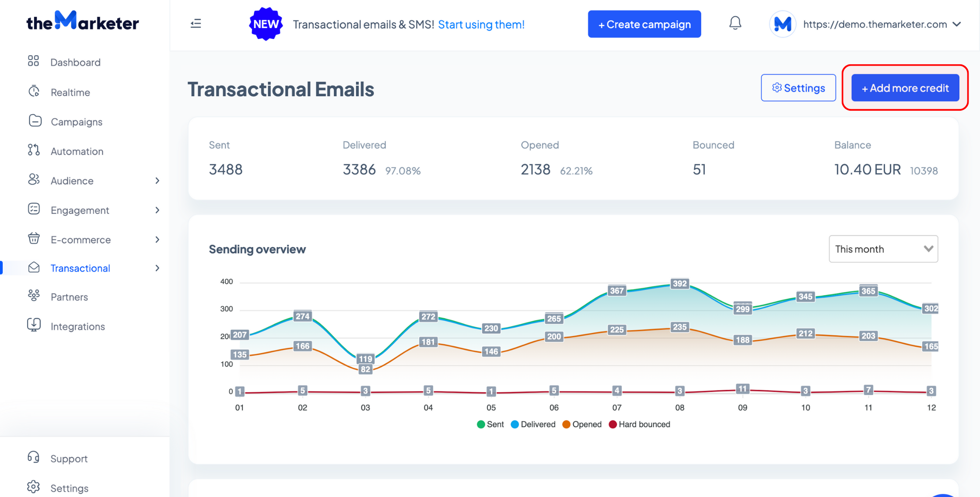Click the E-commerce basket icon
Image resolution: width=980 pixels, height=497 pixels.
pyautogui.click(x=34, y=238)
